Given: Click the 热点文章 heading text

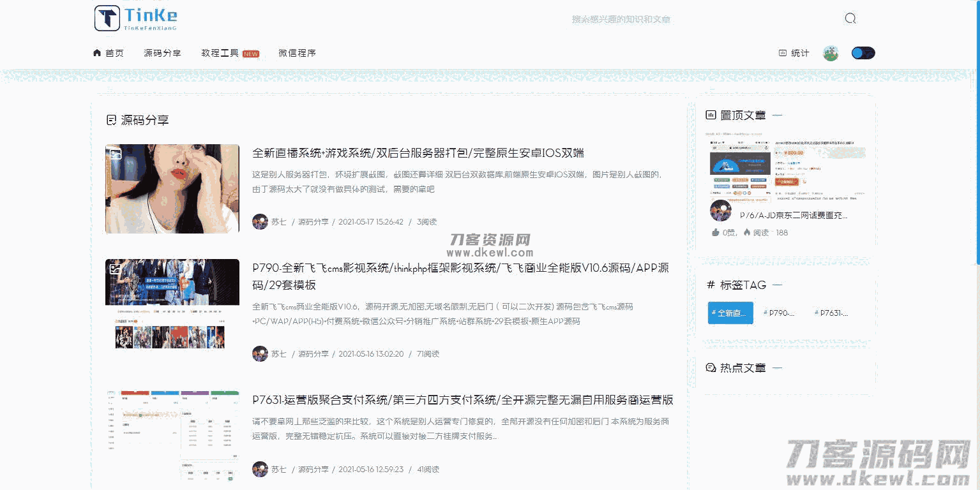Looking at the screenshot, I should click(743, 368).
